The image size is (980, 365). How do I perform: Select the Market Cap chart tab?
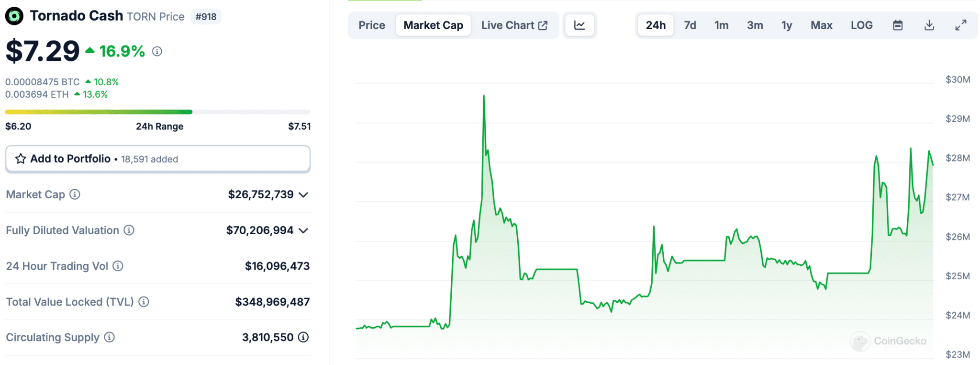(433, 25)
